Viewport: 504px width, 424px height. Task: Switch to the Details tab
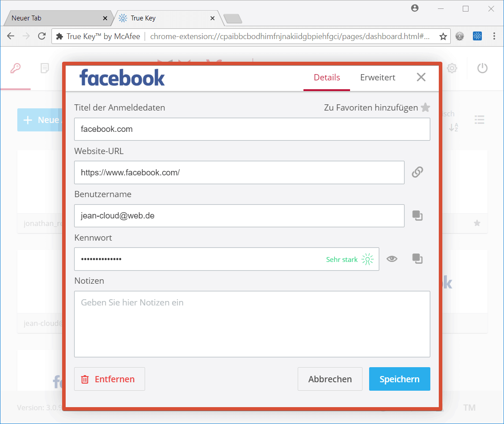(x=327, y=78)
